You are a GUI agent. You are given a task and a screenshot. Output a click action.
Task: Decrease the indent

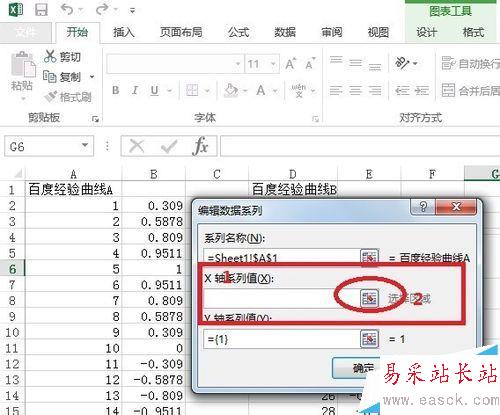click(x=402, y=90)
